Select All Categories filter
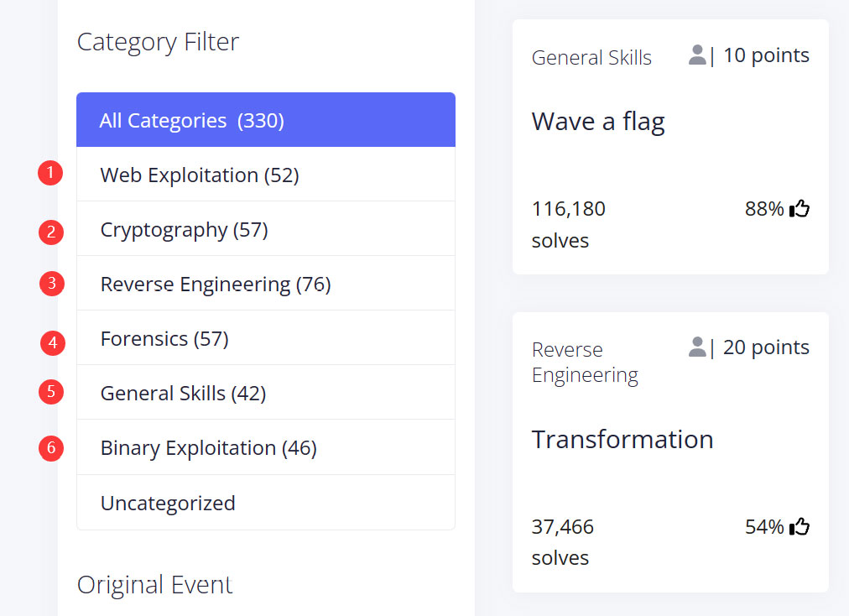 [x=265, y=120]
